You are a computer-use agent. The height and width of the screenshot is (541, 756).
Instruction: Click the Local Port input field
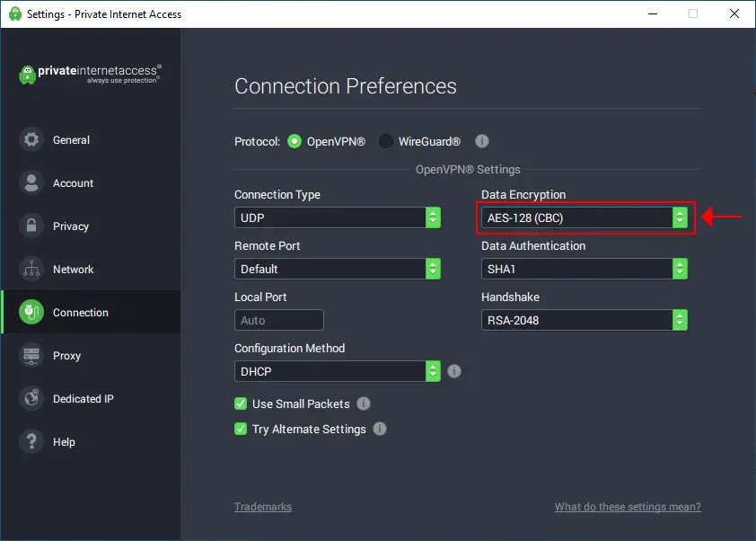(x=279, y=320)
